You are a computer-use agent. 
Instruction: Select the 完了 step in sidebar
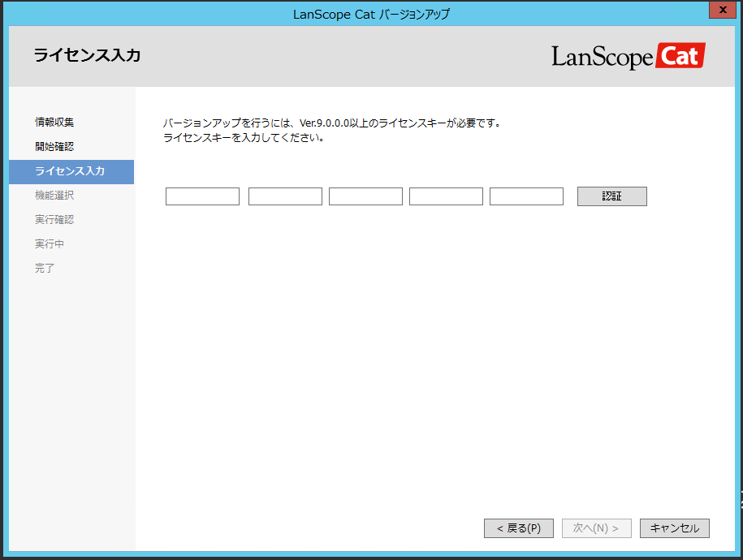coord(43,268)
